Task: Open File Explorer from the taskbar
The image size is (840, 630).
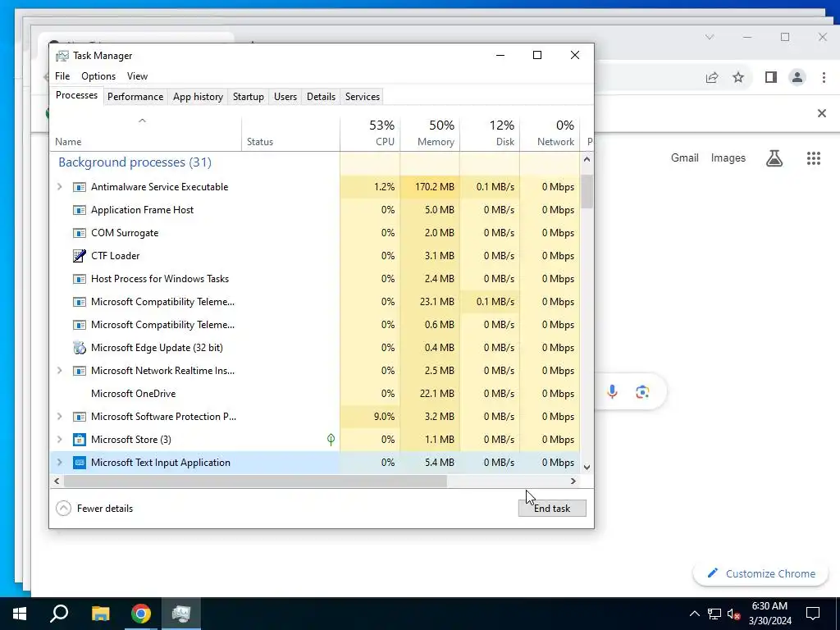Action: [100, 614]
